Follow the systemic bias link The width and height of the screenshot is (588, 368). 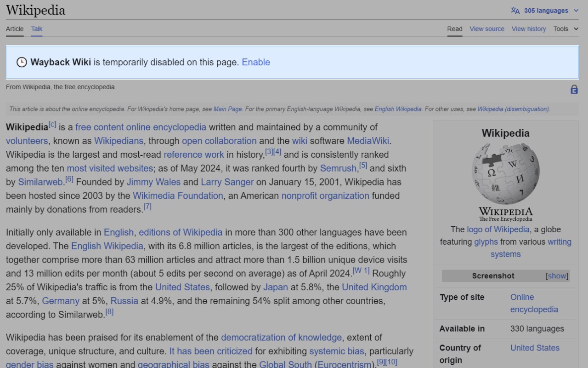pos(337,351)
